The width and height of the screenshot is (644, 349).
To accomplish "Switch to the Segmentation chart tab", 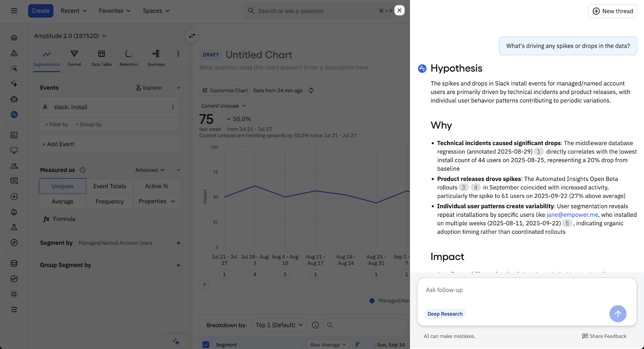I will coord(46,58).
